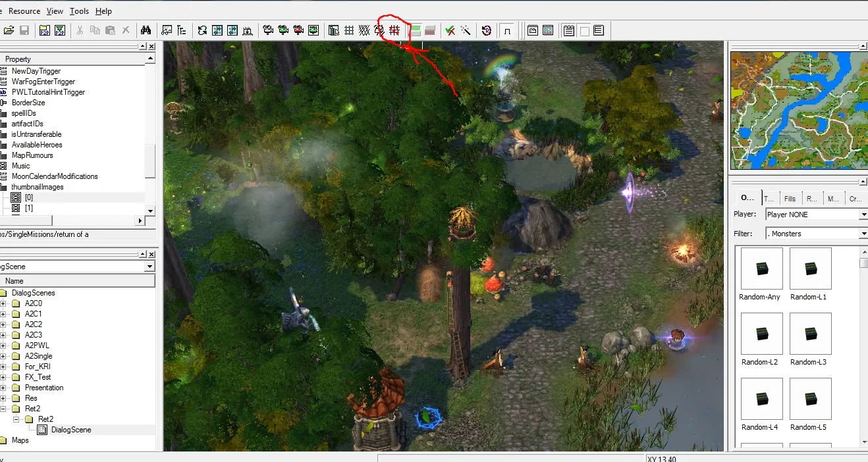Switch to the Fills tab

(x=790, y=198)
